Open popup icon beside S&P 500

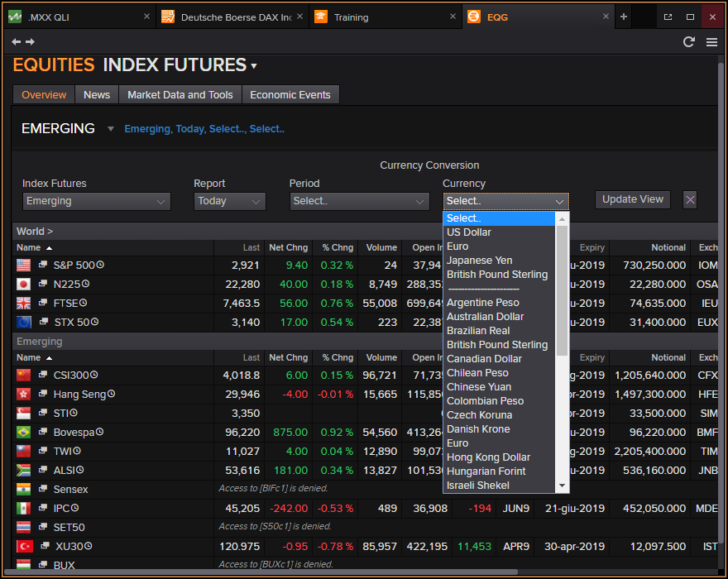click(x=43, y=265)
